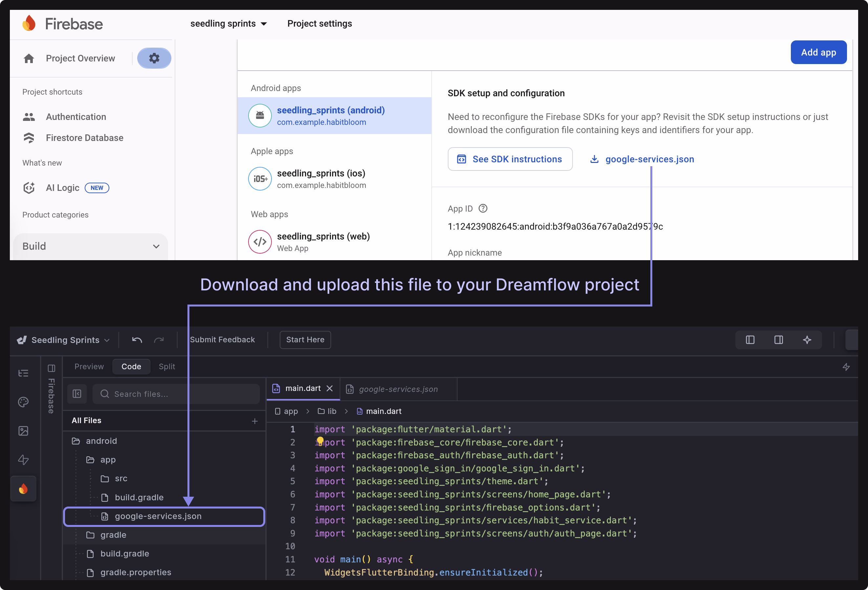Select the Firebase flame sidebar icon
The image size is (868, 590).
pyautogui.click(x=23, y=489)
